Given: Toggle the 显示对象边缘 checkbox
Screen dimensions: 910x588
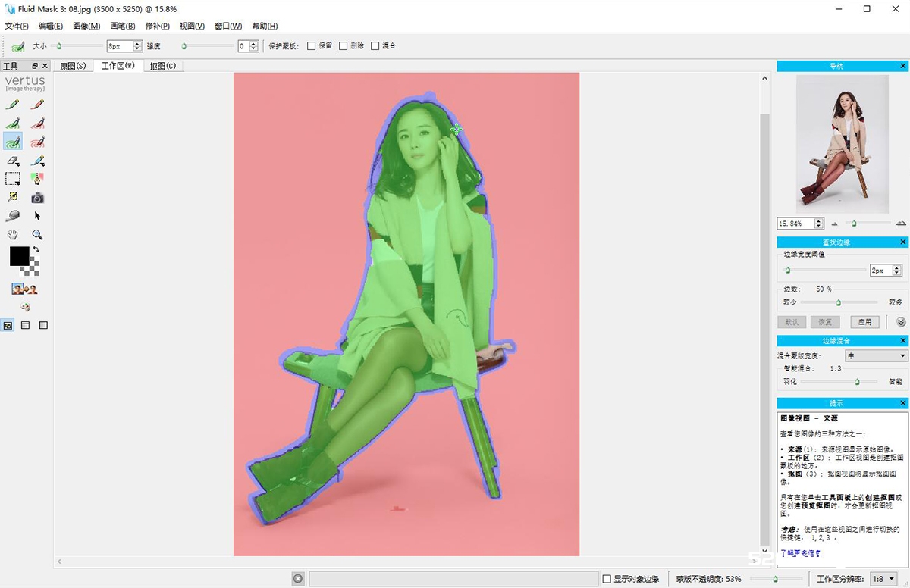Looking at the screenshot, I should click(x=606, y=579).
